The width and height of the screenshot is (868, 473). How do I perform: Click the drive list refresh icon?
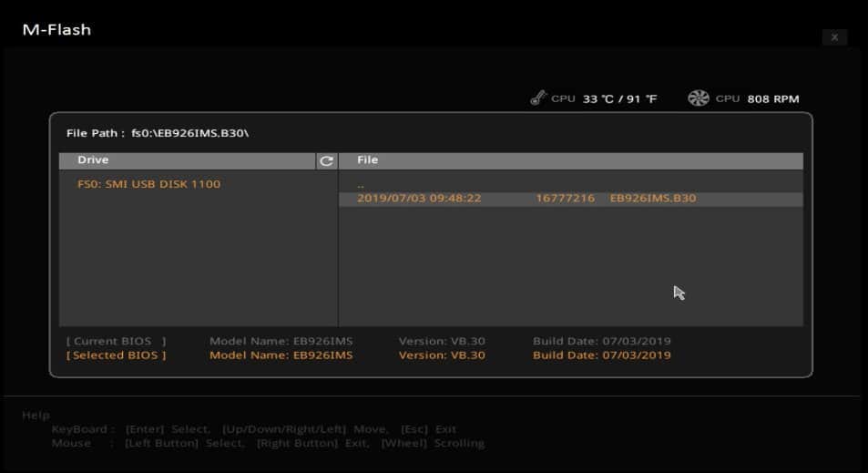tap(327, 160)
